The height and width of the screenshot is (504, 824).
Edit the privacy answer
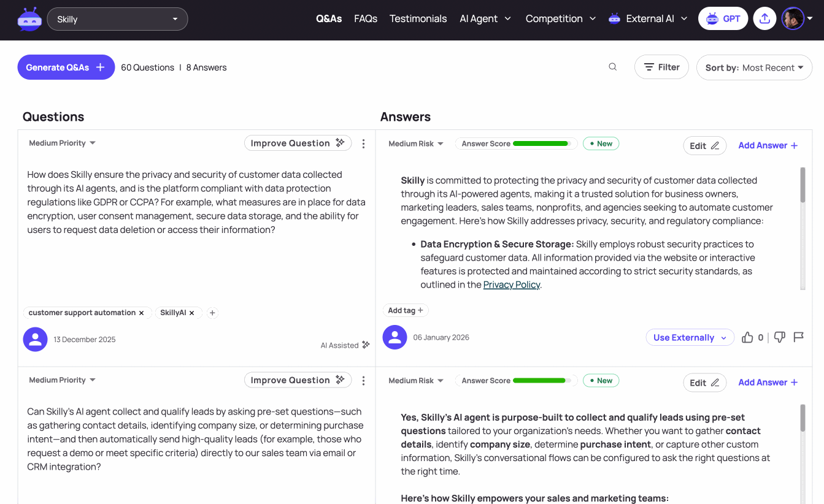tap(704, 145)
